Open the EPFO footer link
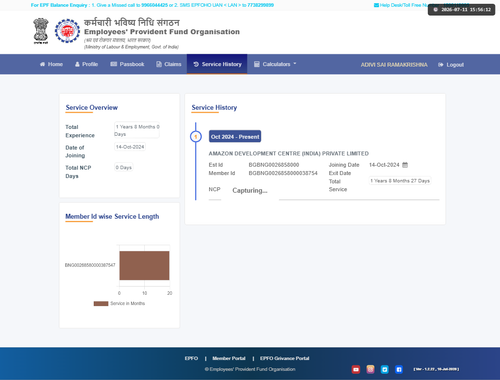500x380 pixels. (x=191, y=358)
